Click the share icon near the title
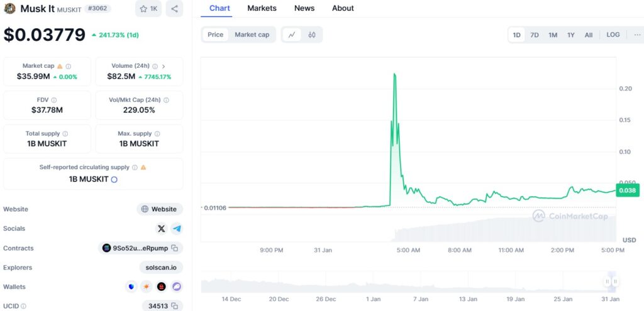Viewport: 644px width, 311px height. 174,9
